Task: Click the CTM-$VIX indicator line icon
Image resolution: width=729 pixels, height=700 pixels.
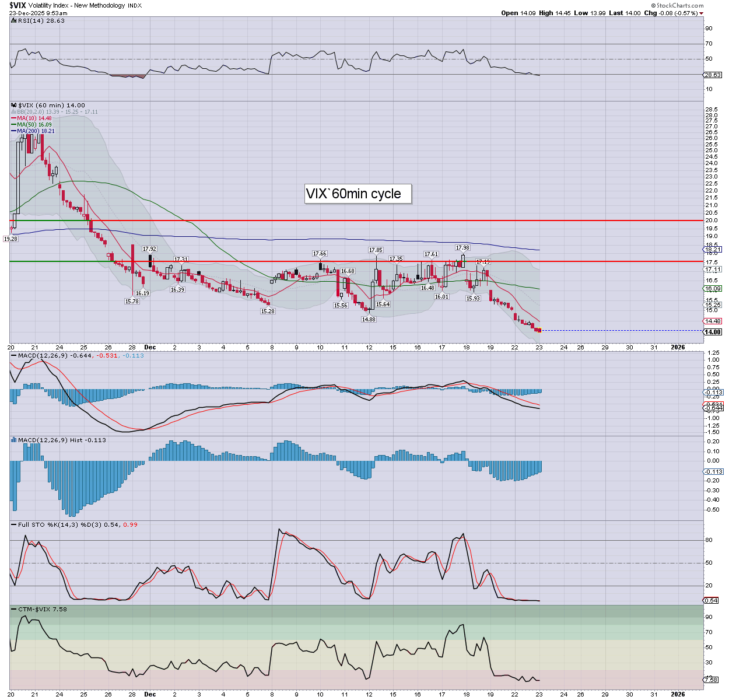Action: [14, 609]
